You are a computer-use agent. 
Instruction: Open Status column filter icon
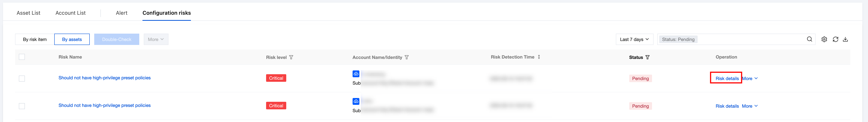pos(647,57)
